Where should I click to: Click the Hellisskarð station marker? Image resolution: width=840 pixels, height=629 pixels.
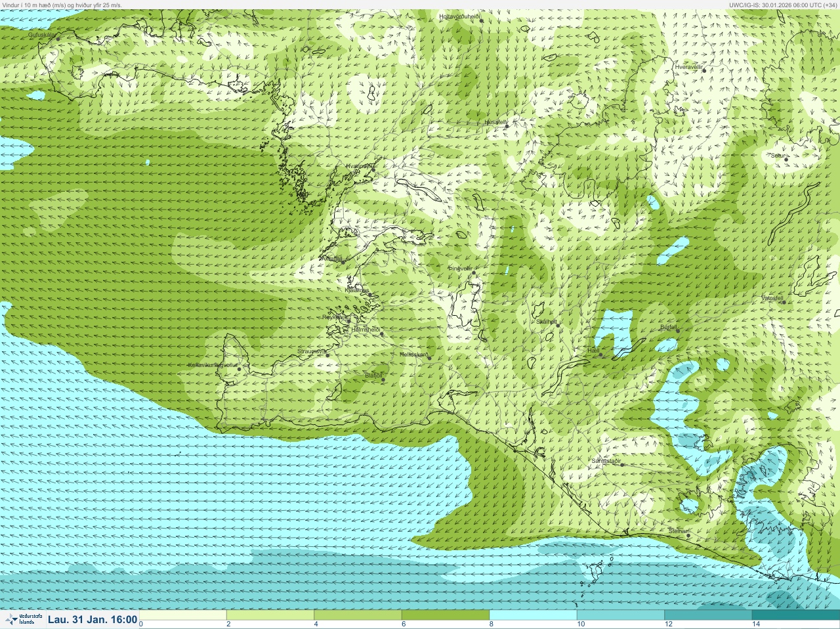coord(429,358)
